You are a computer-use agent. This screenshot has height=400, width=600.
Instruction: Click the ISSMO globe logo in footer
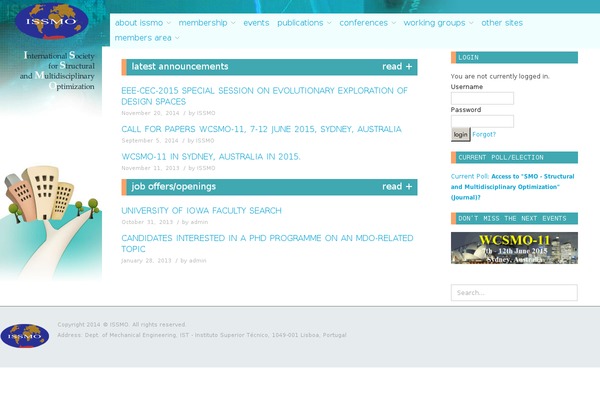[x=25, y=336]
